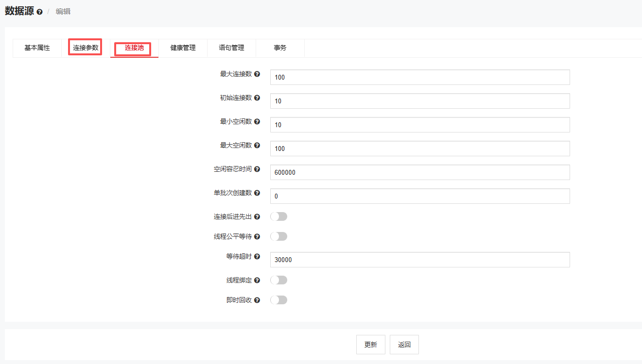Turn on the 线程绑定 switch
642x364 pixels.
279,280
